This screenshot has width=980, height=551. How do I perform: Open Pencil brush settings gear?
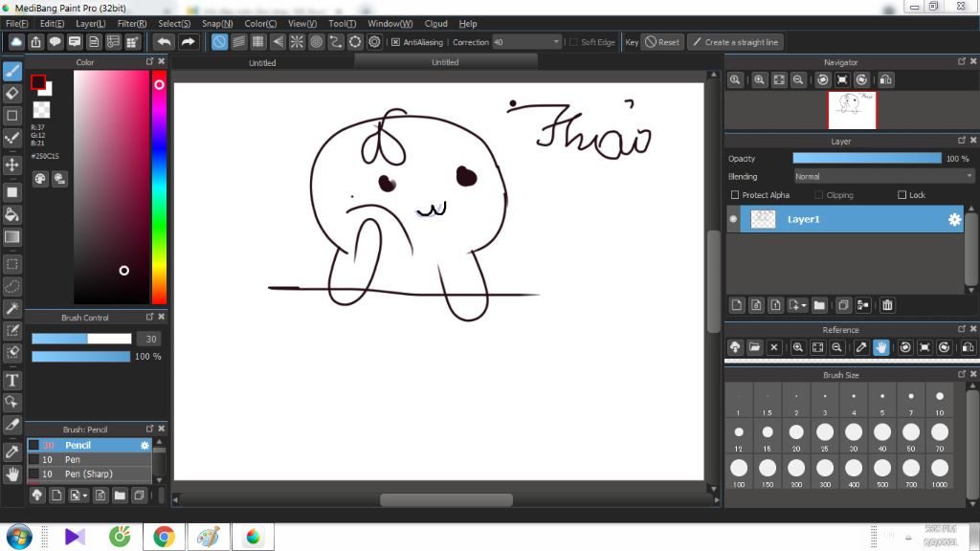(x=145, y=446)
